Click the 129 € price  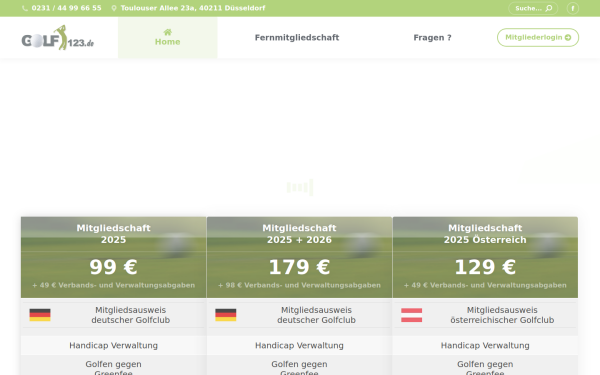click(485, 267)
